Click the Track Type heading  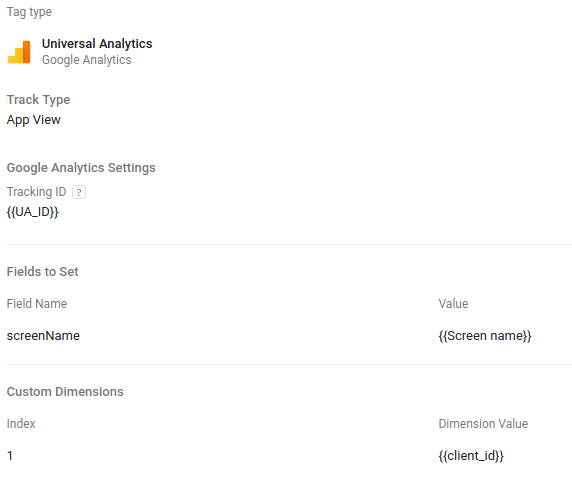point(38,100)
